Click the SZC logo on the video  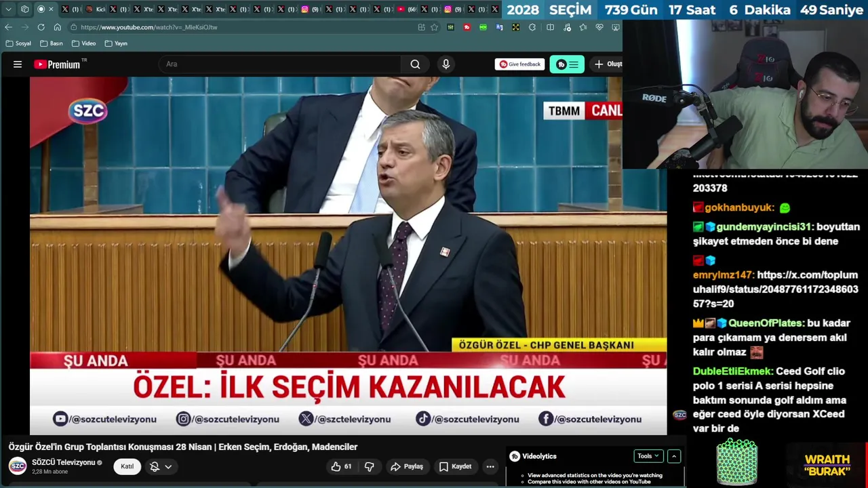[x=87, y=111]
